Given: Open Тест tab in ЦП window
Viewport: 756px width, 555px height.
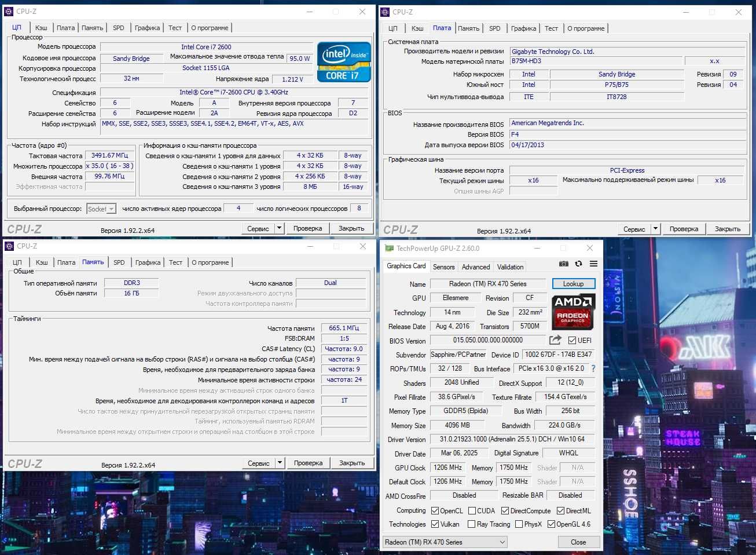Looking at the screenshot, I should pyautogui.click(x=175, y=28).
